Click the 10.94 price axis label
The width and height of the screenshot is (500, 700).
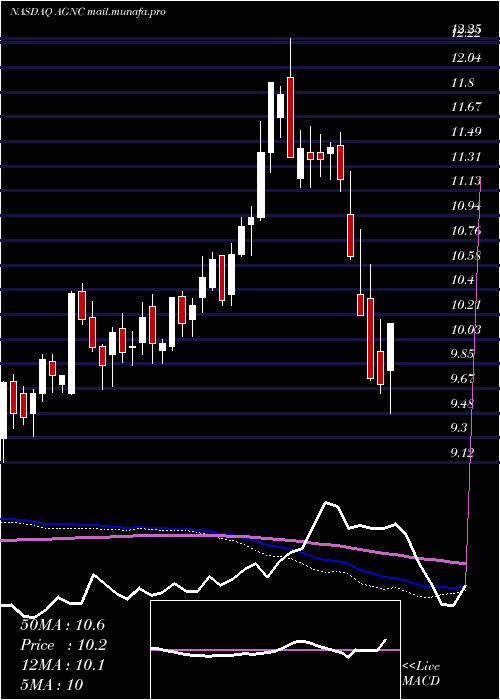pyautogui.click(x=466, y=206)
